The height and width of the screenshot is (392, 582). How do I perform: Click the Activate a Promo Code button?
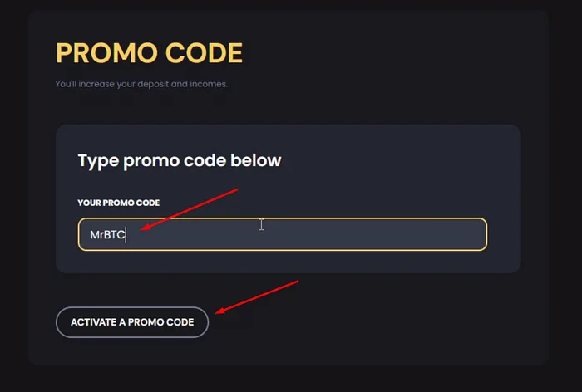tap(131, 322)
